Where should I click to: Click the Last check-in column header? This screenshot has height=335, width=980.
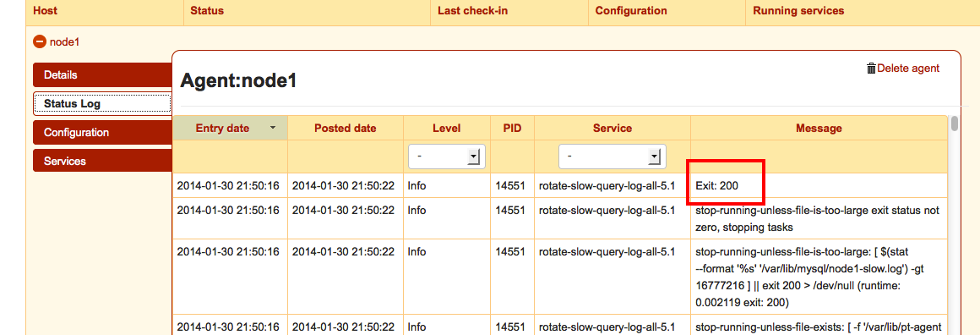[472, 11]
